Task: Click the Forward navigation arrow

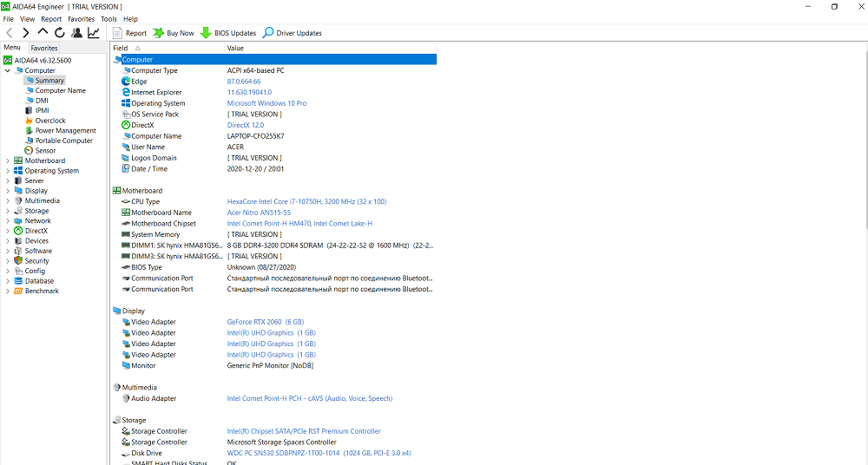Action: pyautogui.click(x=25, y=33)
